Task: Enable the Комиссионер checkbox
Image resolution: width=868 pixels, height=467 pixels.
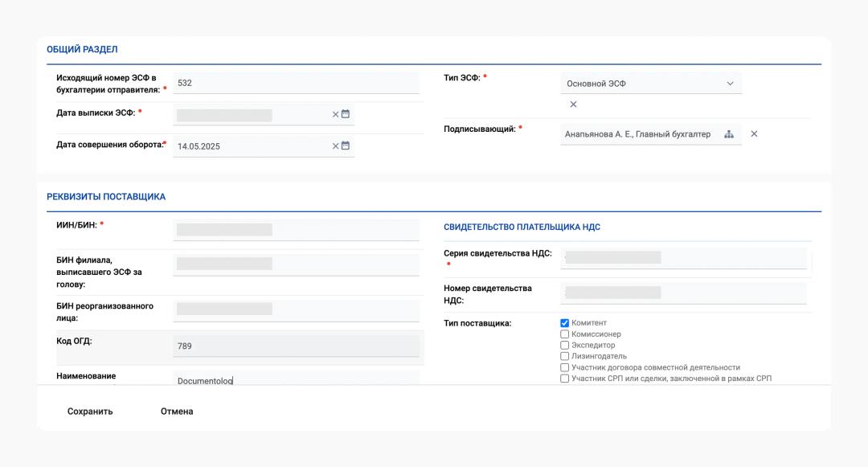Action: click(x=565, y=334)
